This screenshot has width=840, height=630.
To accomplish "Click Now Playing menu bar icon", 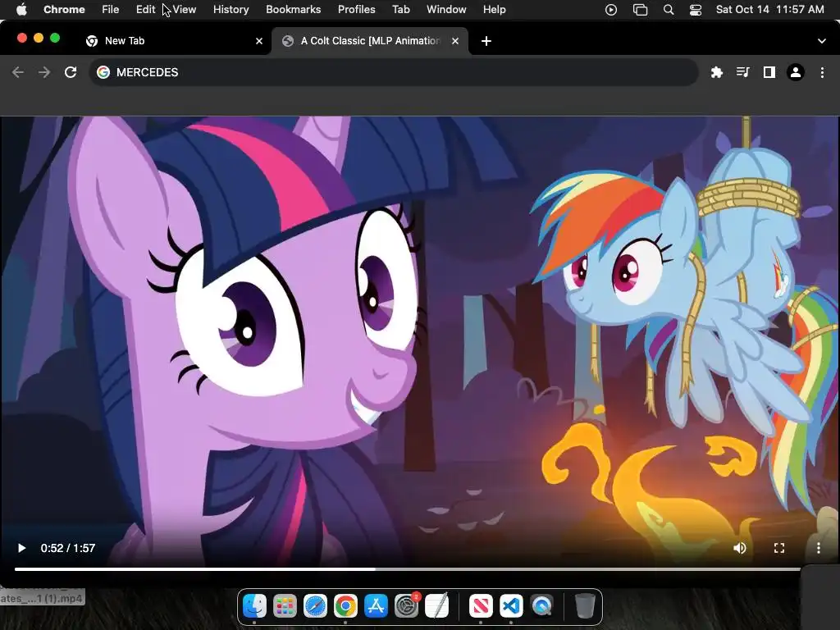I will click(610, 9).
